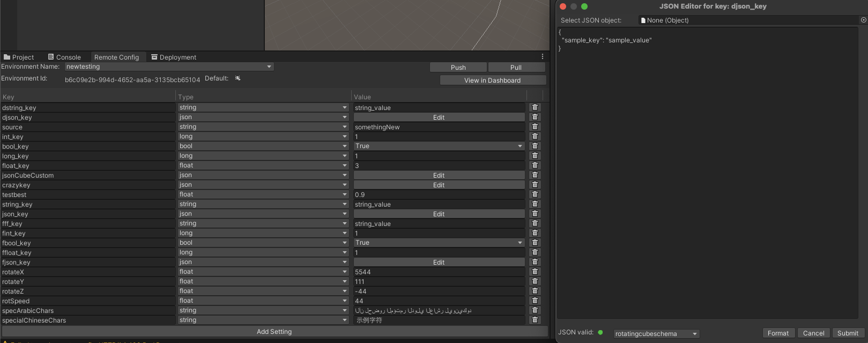Expand the rotatingcubeschema schema dropdown
The height and width of the screenshot is (343, 868).
[x=656, y=333]
